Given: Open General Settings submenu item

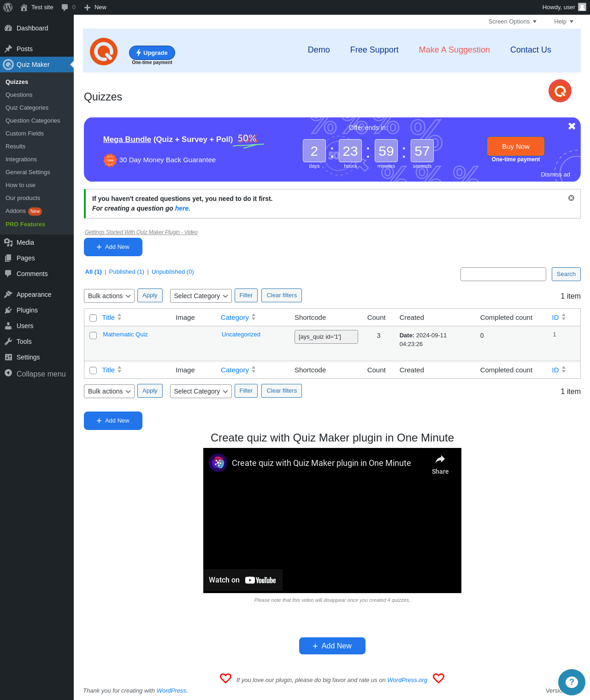Looking at the screenshot, I should click(x=28, y=172).
